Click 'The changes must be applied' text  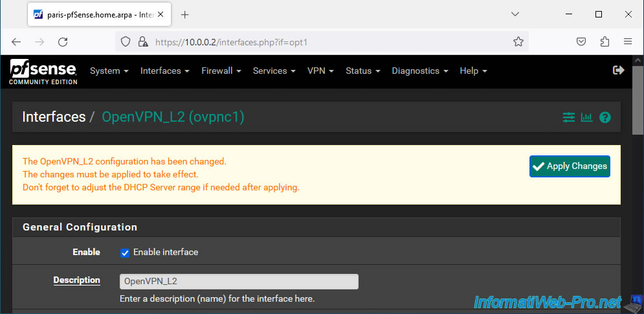tap(111, 175)
